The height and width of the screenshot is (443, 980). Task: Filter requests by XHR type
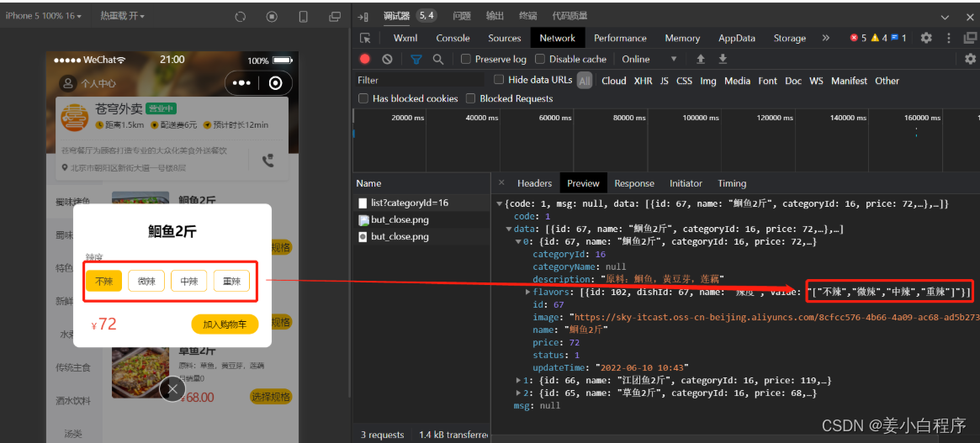(x=644, y=81)
